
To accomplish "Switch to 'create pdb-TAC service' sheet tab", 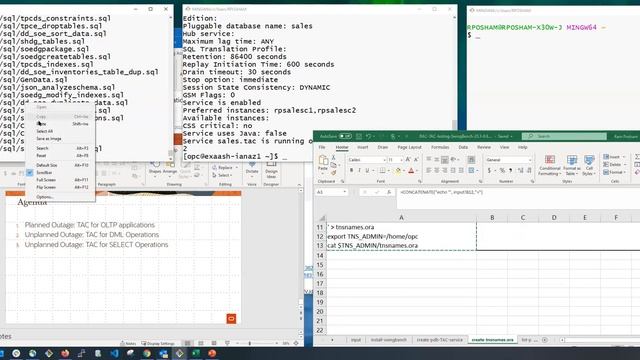I will pos(440,340).
